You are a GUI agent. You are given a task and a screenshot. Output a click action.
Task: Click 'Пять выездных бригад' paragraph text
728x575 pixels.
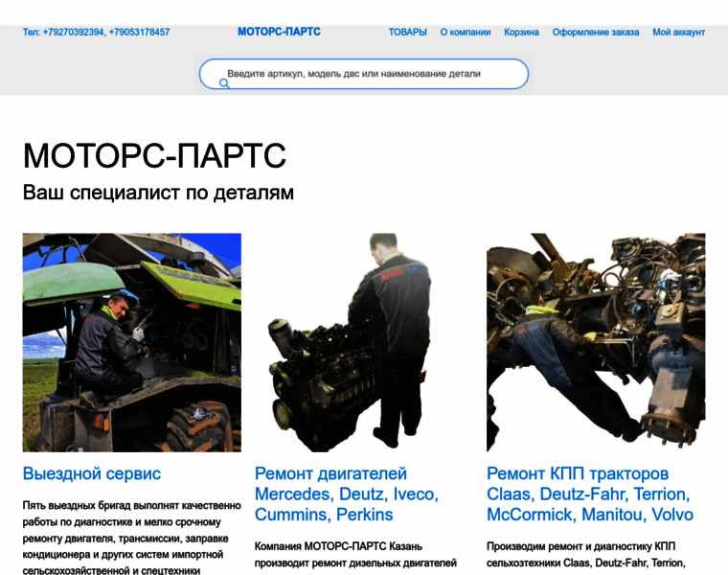click(x=132, y=538)
